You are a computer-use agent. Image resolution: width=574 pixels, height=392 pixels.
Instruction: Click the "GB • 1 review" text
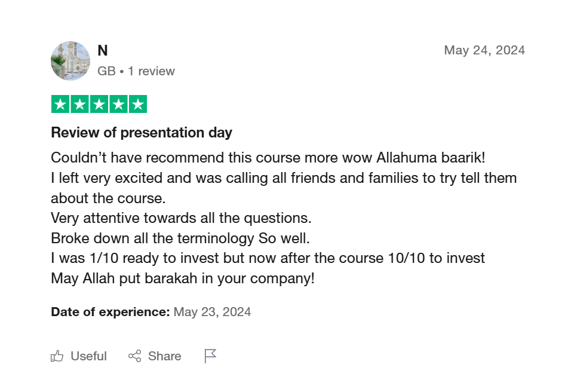[x=136, y=71]
